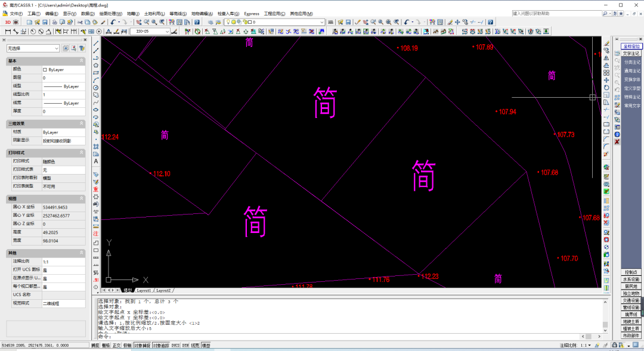Select the Line draw tool
This screenshot has height=351, width=644.
click(x=95, y=43)
